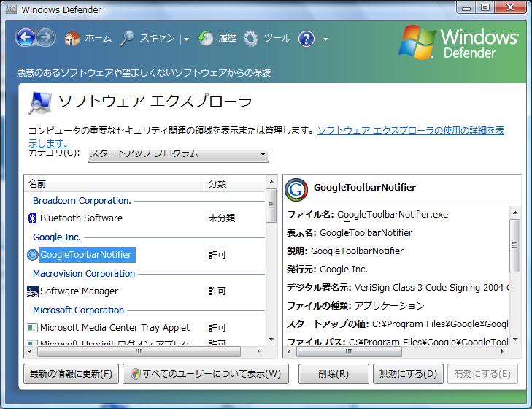Select Software Manager entry
532x409 pixels.
79,291
